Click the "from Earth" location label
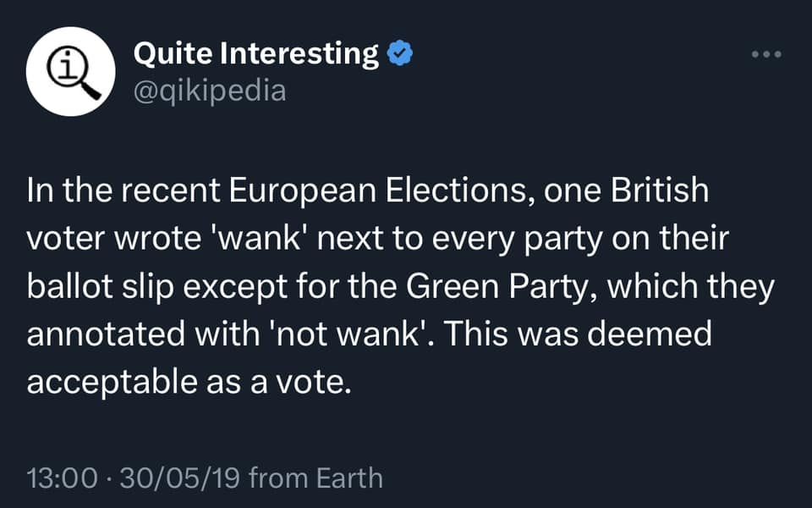812x508 pixels. [x=315, y=478]
